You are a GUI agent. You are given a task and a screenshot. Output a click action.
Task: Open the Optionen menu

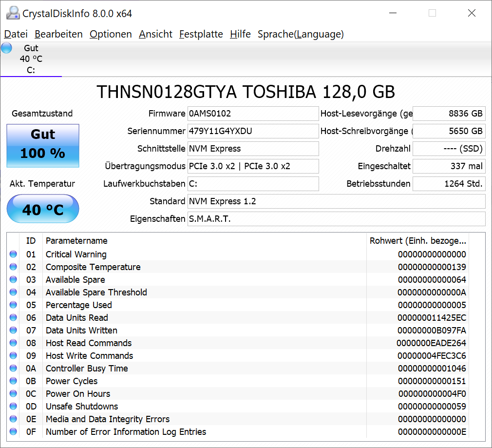point(111,34)
